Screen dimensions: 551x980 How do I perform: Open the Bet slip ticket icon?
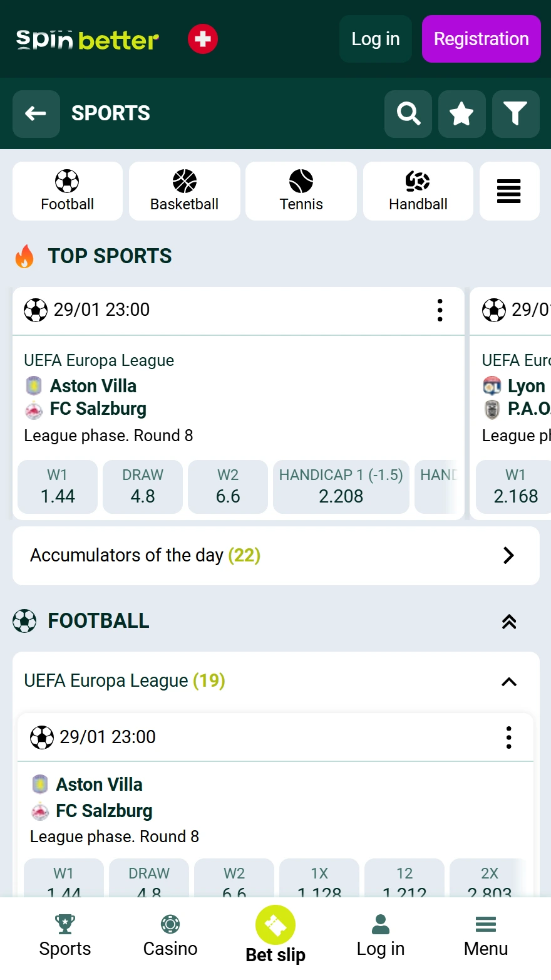tap(275, 925)
